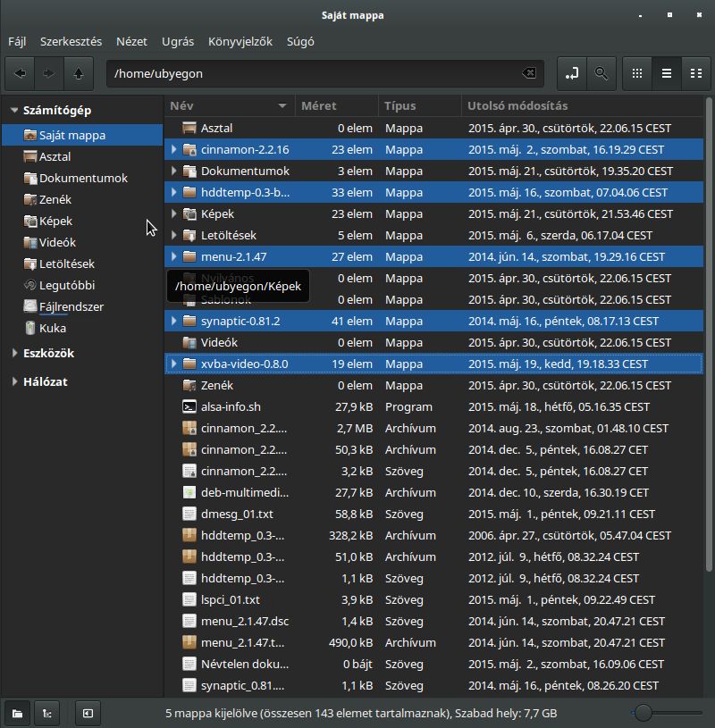This screenshot has width=715, height=728.
Task: Select the deb-multimedi... package icon
Action: tap(189, 492)
